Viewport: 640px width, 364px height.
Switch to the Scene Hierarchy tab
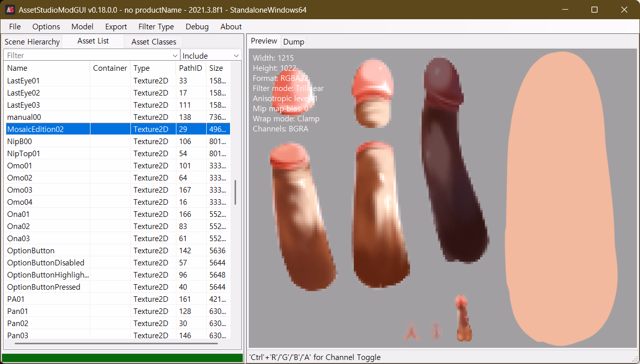pos(32,42)
